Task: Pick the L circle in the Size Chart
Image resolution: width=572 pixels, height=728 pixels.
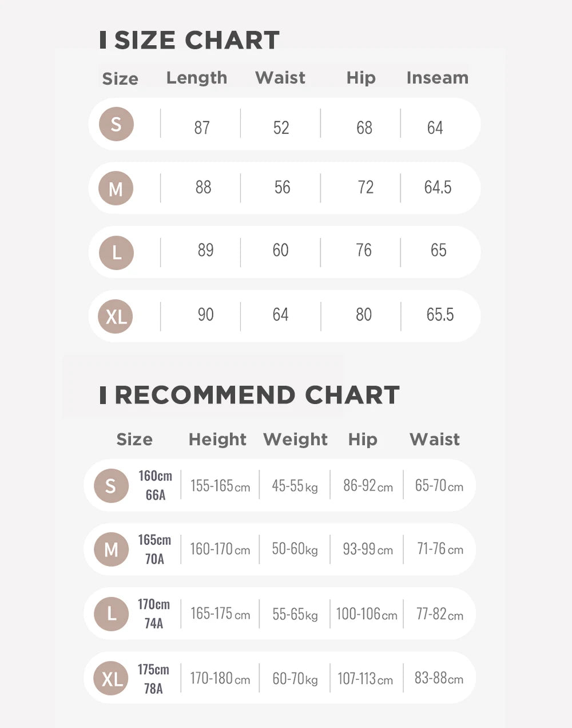Action: point(116,252)
